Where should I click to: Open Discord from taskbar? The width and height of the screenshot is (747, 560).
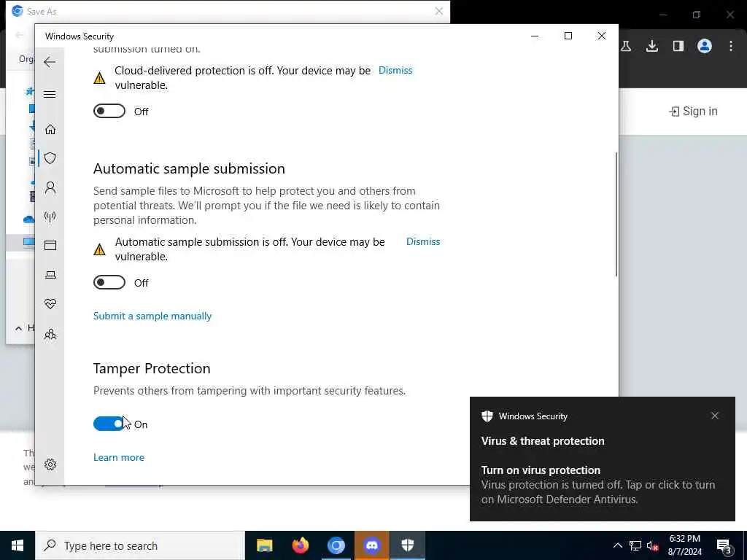[371, 545]
